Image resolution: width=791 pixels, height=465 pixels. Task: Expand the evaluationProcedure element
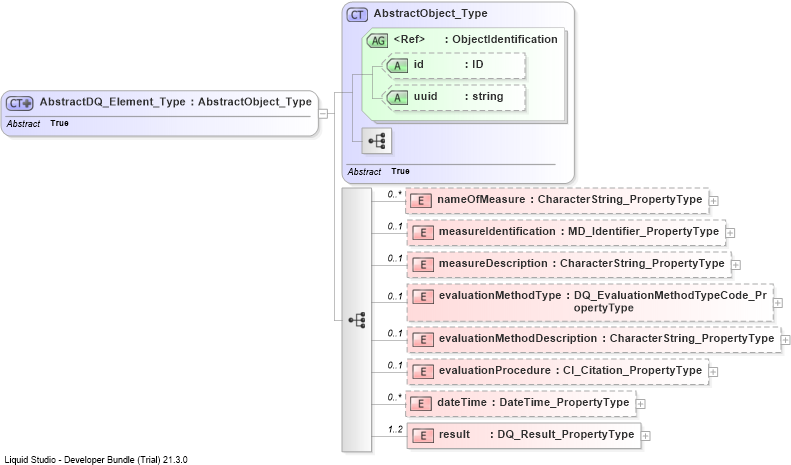[x=713, y=372]
